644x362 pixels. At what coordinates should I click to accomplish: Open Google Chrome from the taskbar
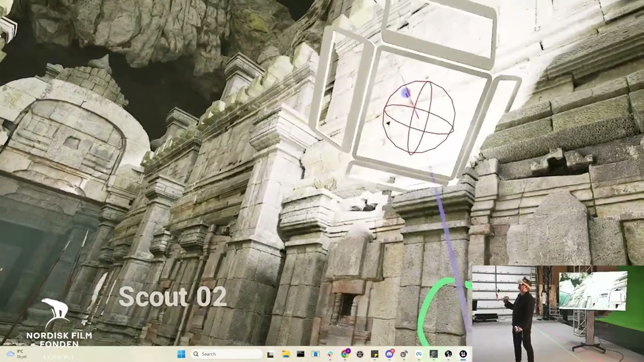(345, 354)
